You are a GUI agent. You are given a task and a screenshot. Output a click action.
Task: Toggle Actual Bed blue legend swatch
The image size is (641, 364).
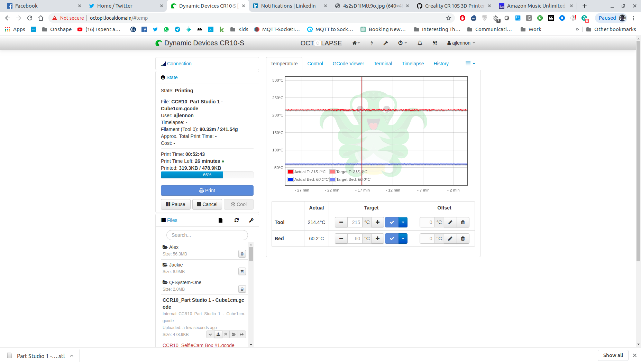[x=291, y=179]
